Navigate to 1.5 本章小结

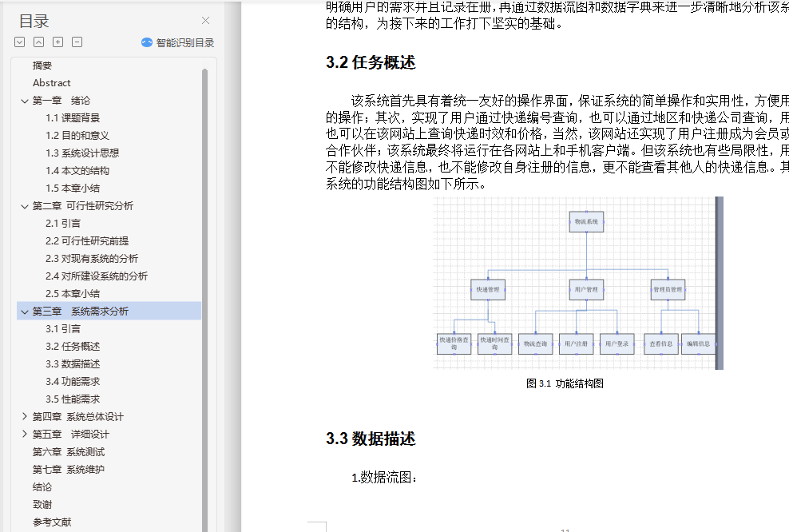point(73,189)
